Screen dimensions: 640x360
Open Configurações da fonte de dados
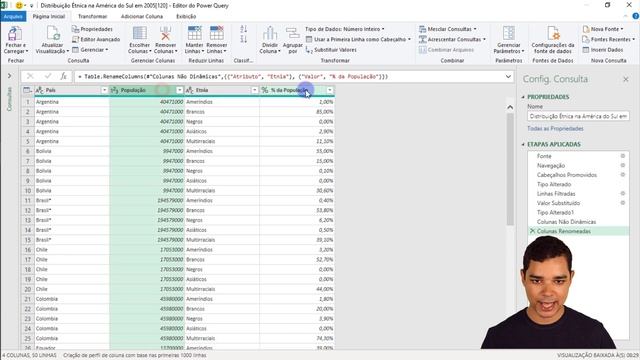(553, 33)
